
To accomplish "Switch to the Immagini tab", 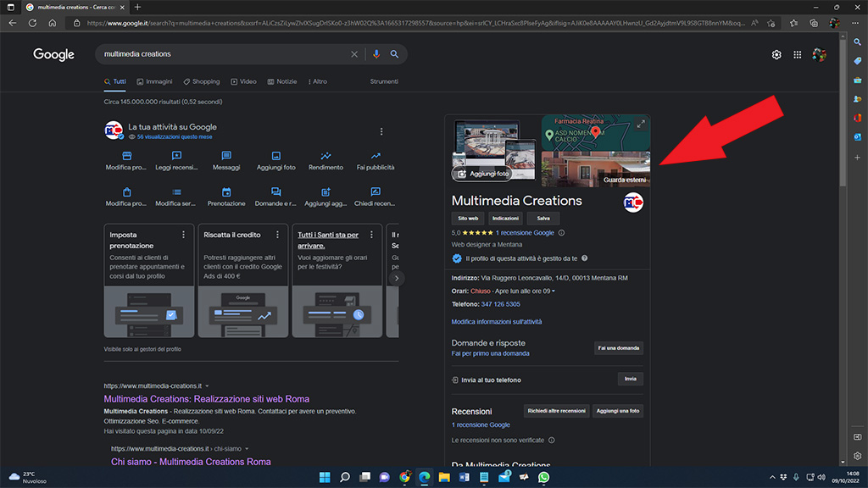I will 154,81.
